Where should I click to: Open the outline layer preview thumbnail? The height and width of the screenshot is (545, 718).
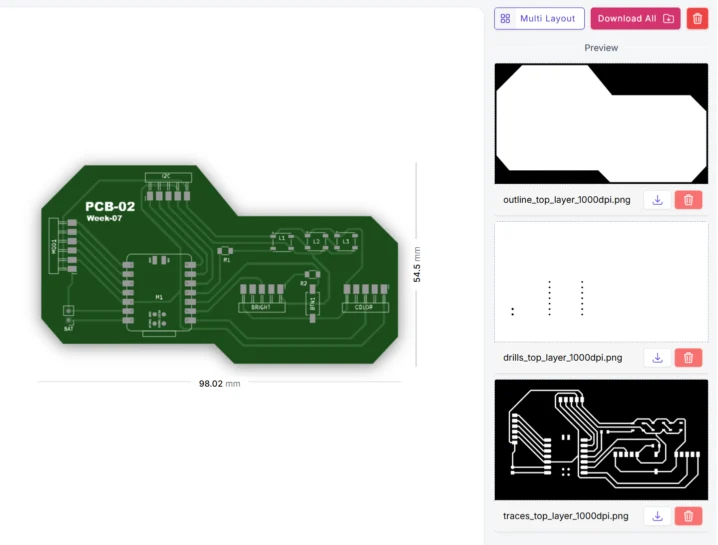(601, 124)
